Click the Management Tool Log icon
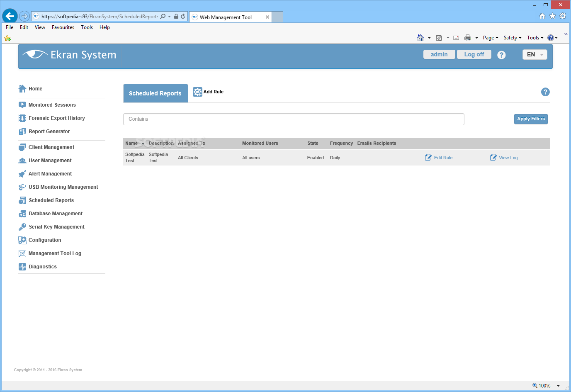The image size is (571, 392). point(22,253)
